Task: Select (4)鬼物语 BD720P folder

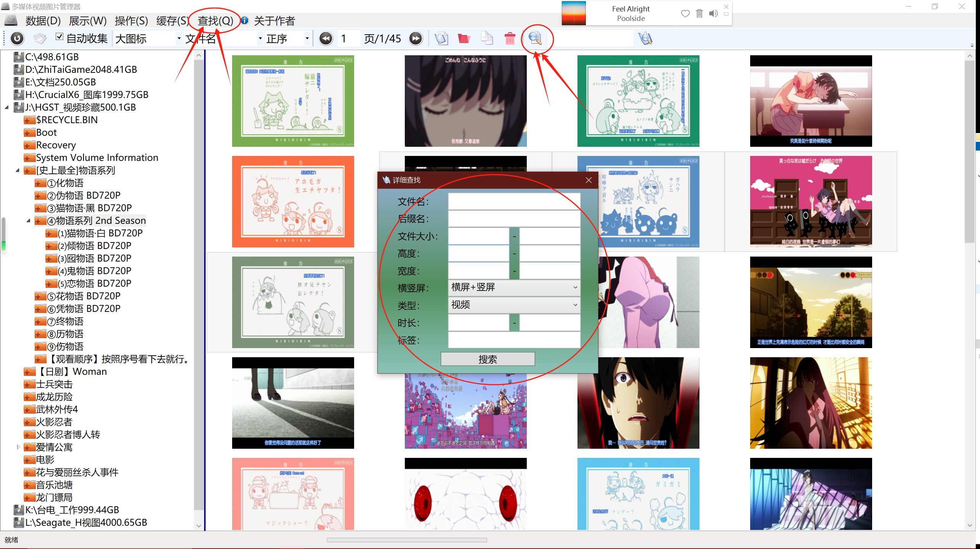Action: (95, 271)
